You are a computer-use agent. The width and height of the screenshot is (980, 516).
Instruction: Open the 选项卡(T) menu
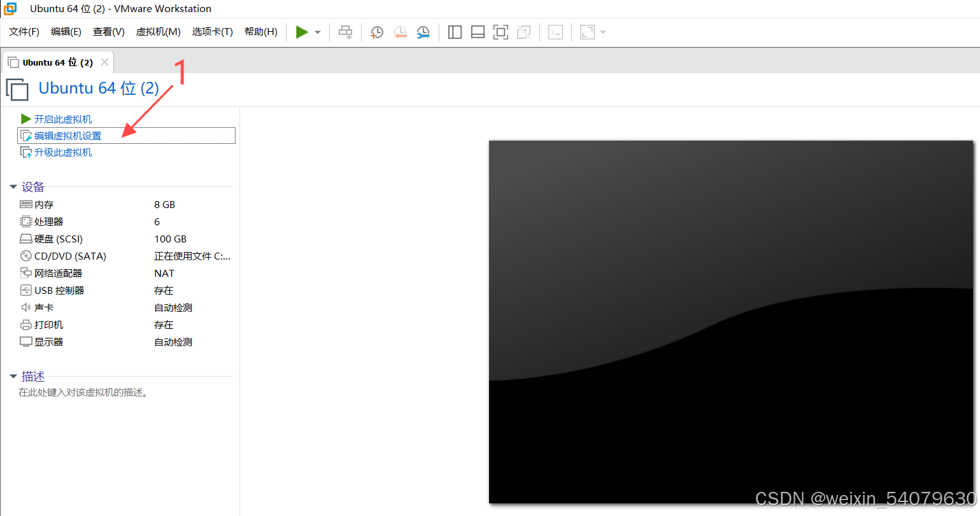point(213,32)
